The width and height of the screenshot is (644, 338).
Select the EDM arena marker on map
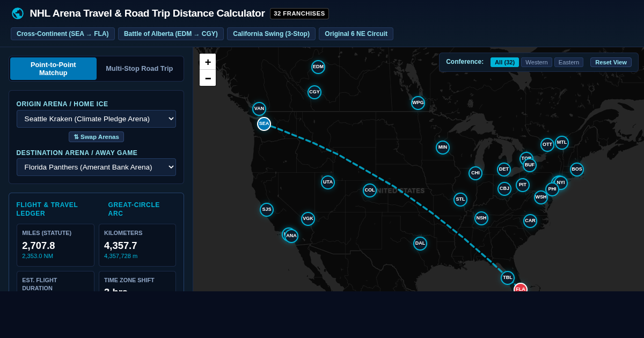coord(318,67)
